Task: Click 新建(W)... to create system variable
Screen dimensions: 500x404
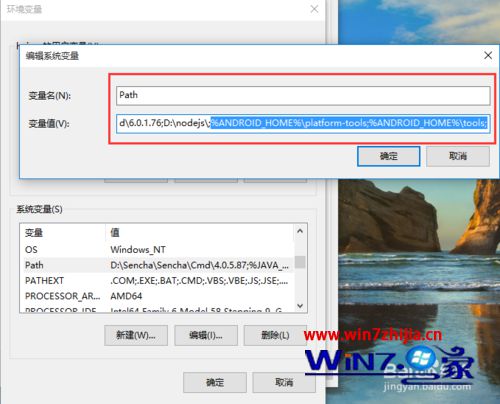Action: pyautogui.click(x=136, y=335)
